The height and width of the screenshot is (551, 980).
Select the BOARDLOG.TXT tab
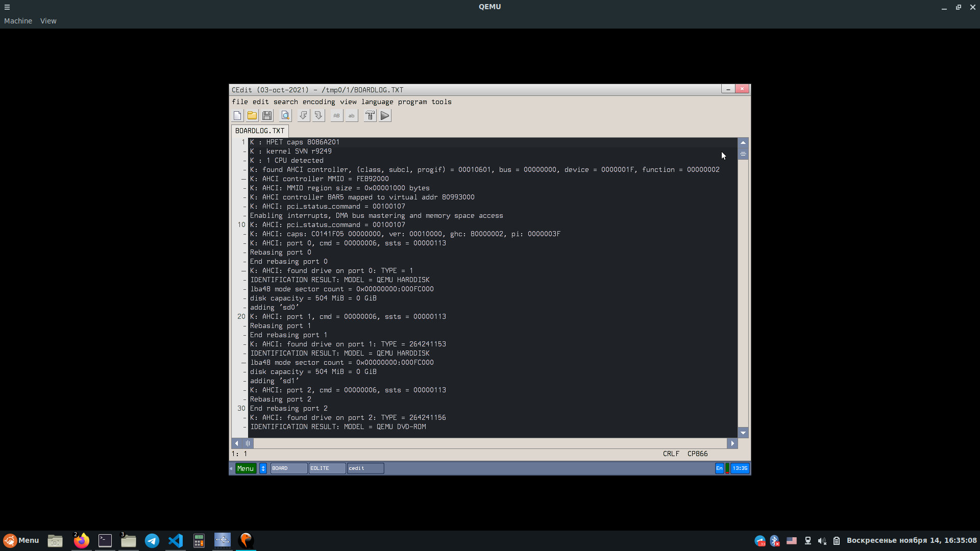[259, 131]
